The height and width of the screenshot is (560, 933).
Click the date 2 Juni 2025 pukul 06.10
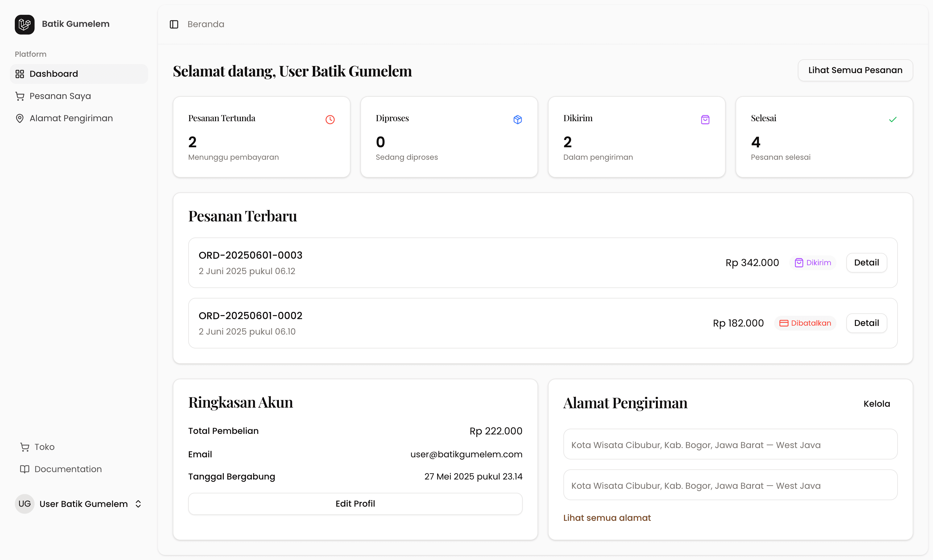point(247,332)
